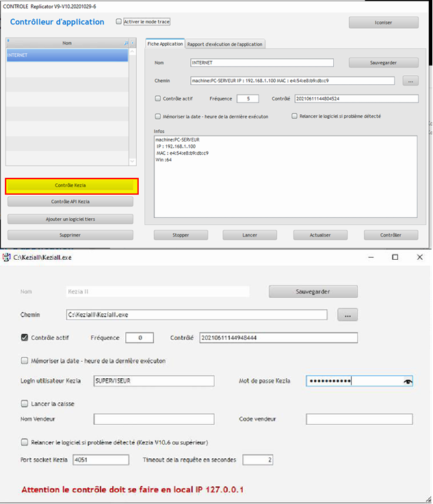Click the Iconiser button
433x504 pixels.
pyautogui.click(x=383, y=23)
